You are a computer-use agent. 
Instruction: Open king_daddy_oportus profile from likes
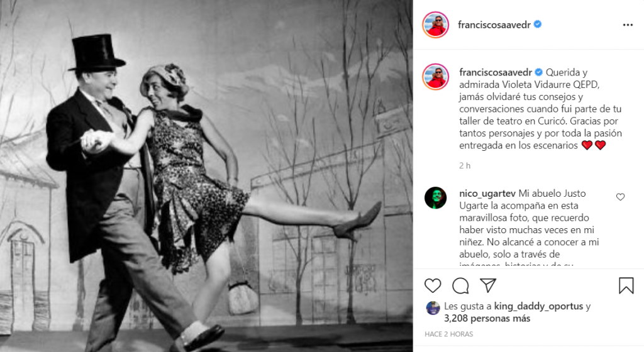[x=538, y=306]
